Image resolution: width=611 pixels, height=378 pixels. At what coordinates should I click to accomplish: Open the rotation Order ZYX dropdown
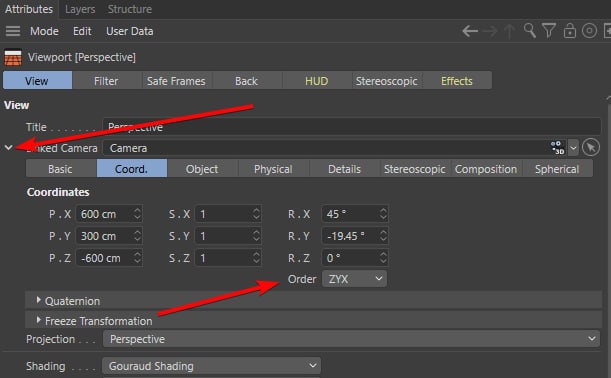(354, 279)
